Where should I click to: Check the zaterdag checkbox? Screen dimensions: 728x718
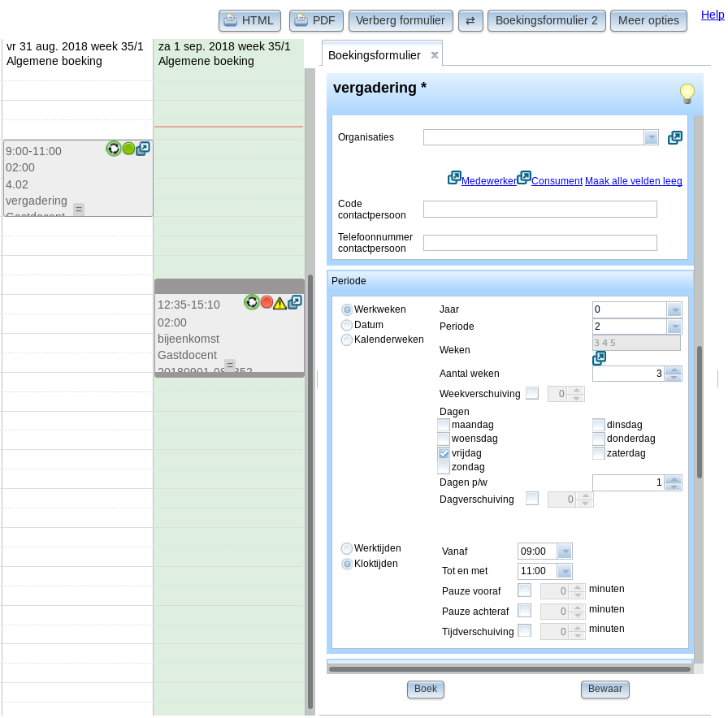click(x=599, y=453)
